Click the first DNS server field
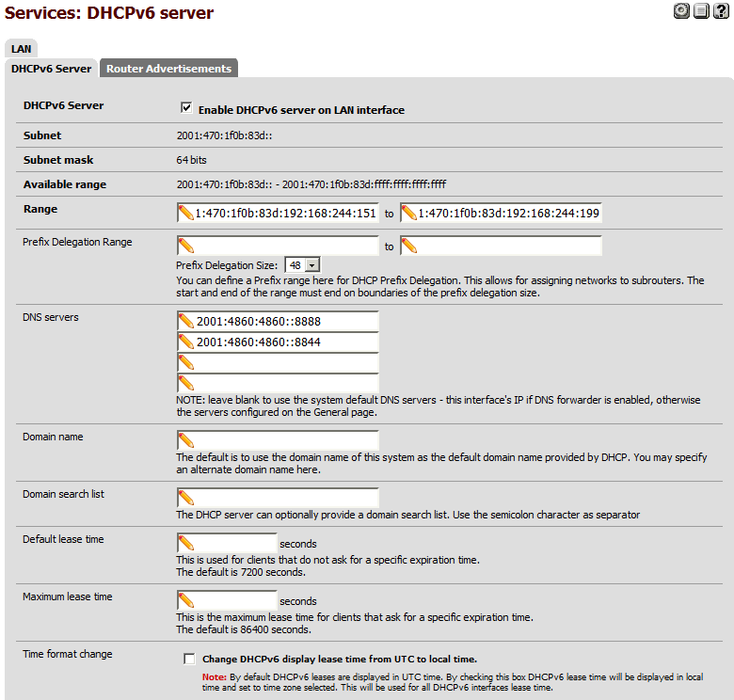 (278, 321)
